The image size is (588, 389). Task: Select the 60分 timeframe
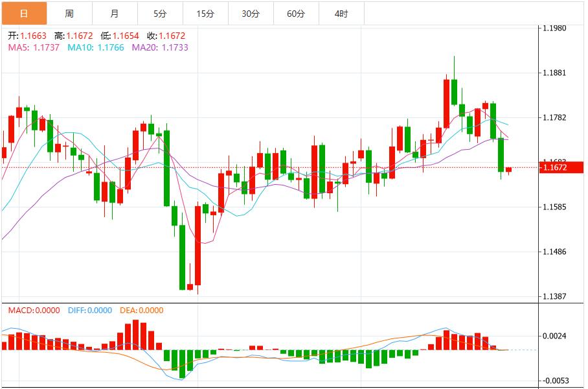(x=296, y=12)
